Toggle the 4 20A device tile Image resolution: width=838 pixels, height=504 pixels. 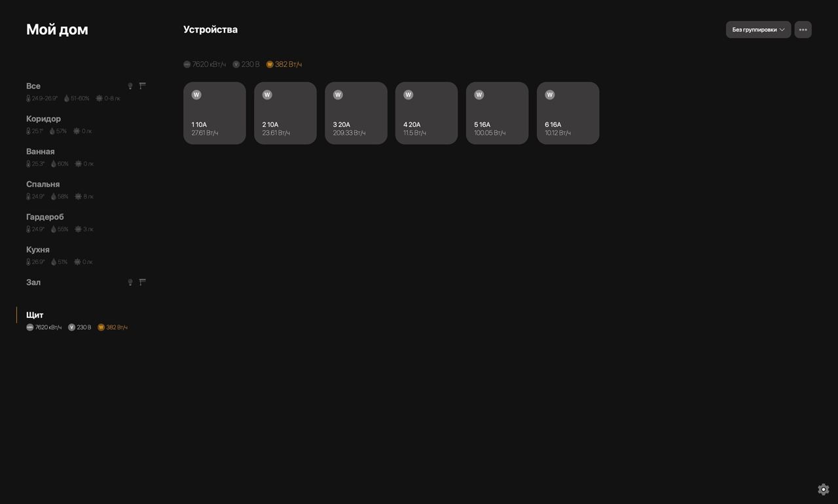[427, 113]
